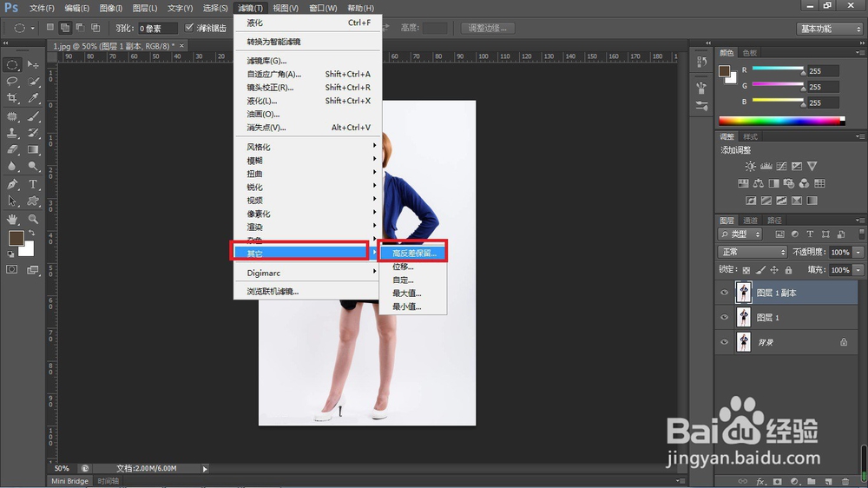The height and width of the screenshot is (488, 868).
Task: Swap foreground and background colors icon
Action: [x=31, y=234]
